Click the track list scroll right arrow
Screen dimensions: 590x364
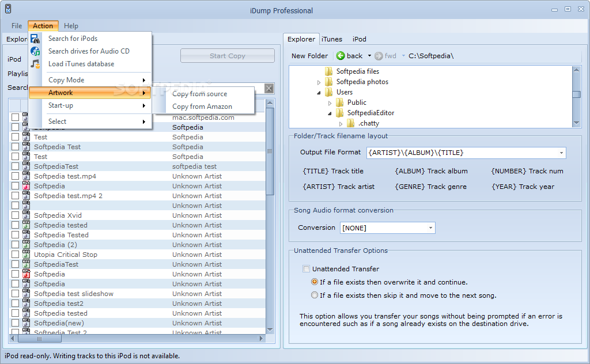click(262, 339)
